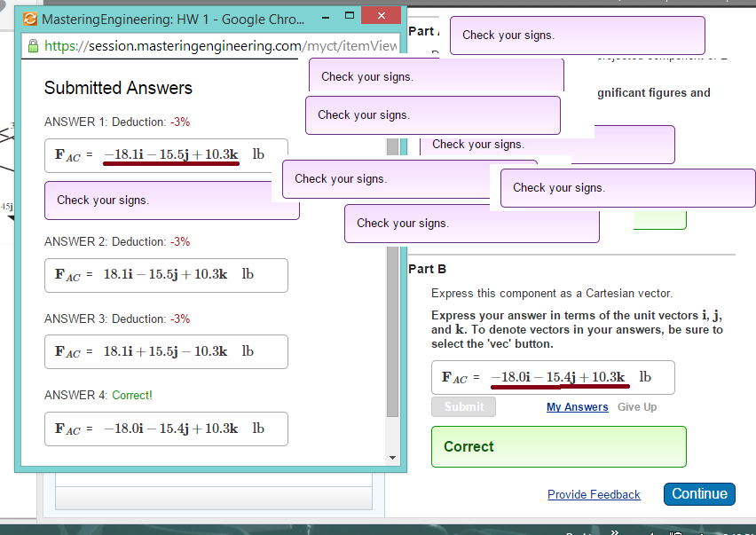
Task: Click the green Correct feedback banner
Action: tap(559, 447)
